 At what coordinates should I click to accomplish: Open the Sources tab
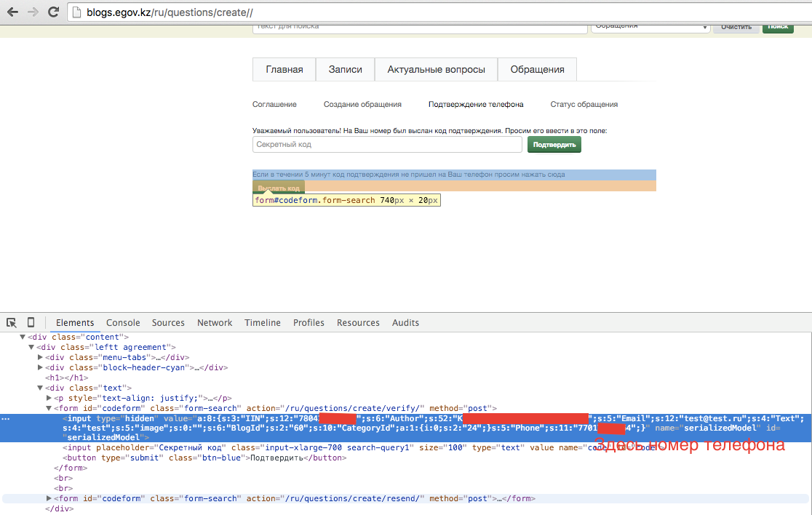click(168, 322)
